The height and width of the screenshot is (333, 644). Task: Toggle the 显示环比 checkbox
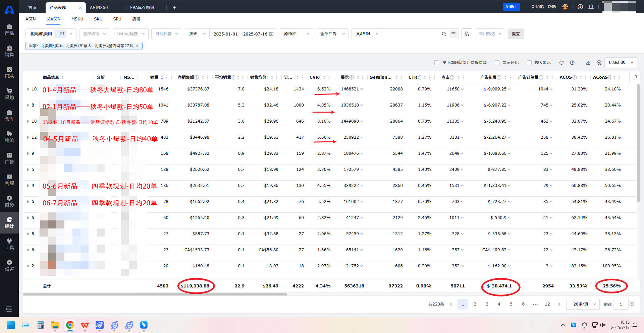click(x=497, y=63)
